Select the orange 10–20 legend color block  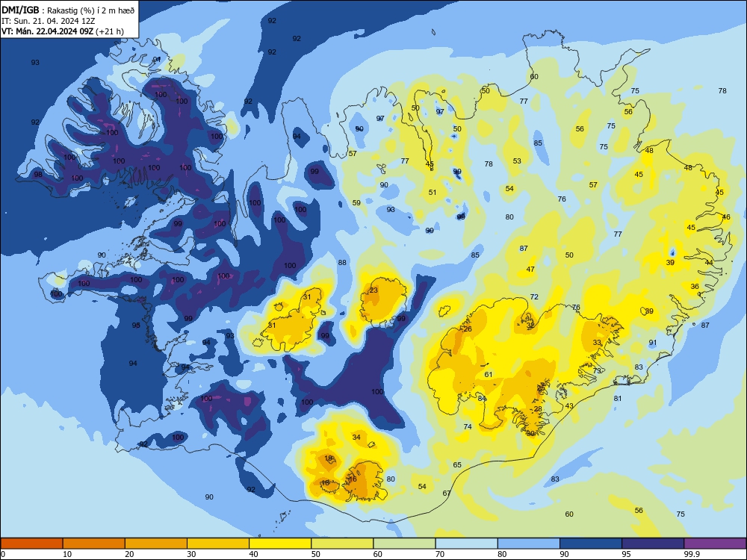click(94, 544)
